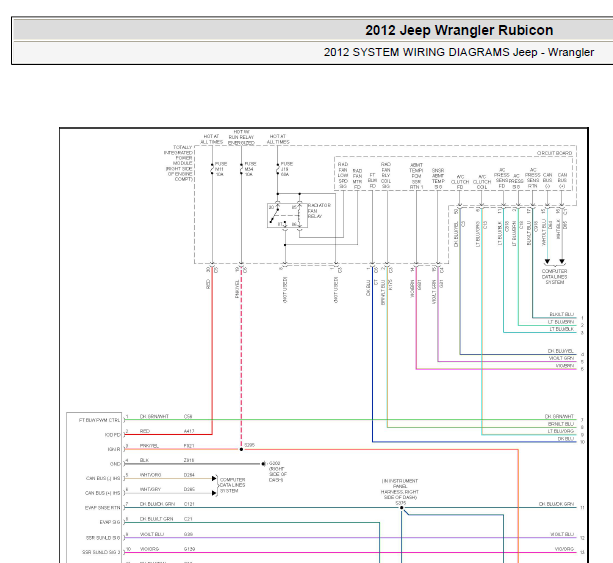
Task: Click the "RAD FAN RLY COIL SIG" label
Action: 386,175
